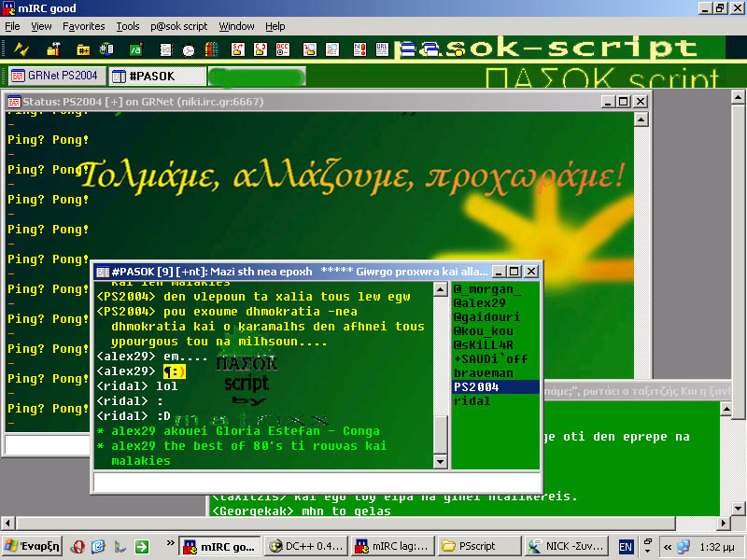Expand quick launch overflow chevron

tap(170, 542)
